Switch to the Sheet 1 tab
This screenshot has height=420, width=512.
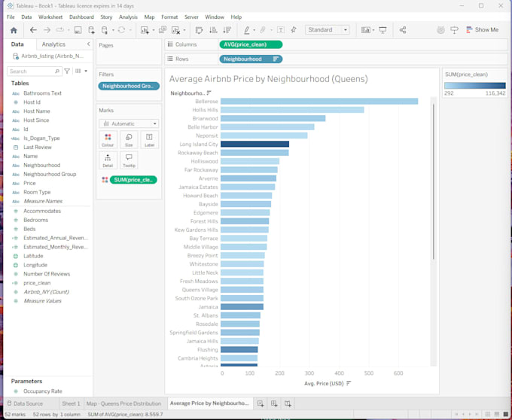[71, 403]
